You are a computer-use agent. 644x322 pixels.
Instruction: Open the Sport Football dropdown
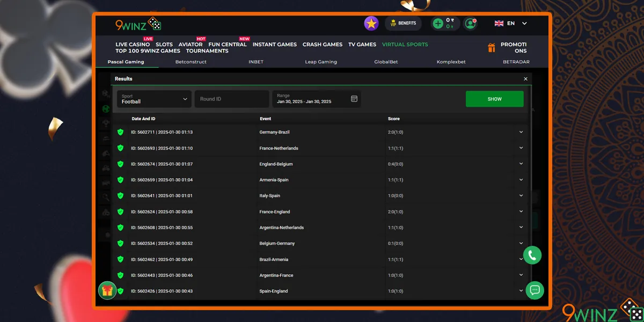click(154, 99)
